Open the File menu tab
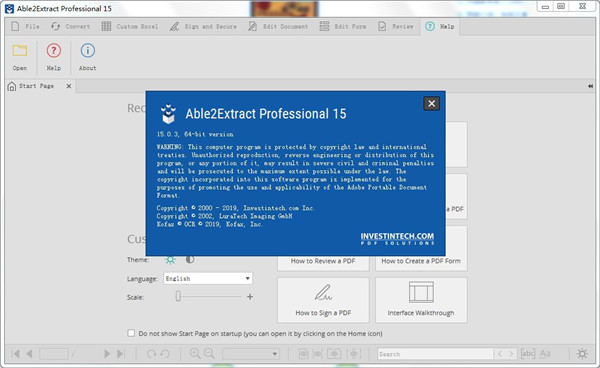 (x=25, y=26)
